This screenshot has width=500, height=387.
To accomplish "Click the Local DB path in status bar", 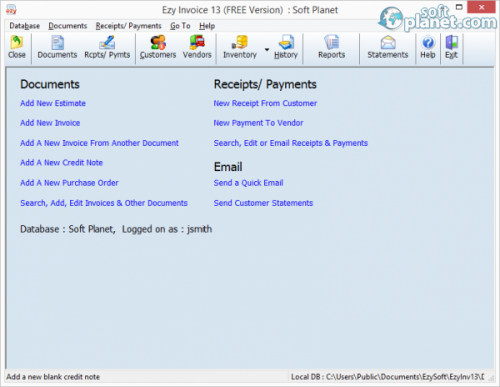I will (388, 377).
